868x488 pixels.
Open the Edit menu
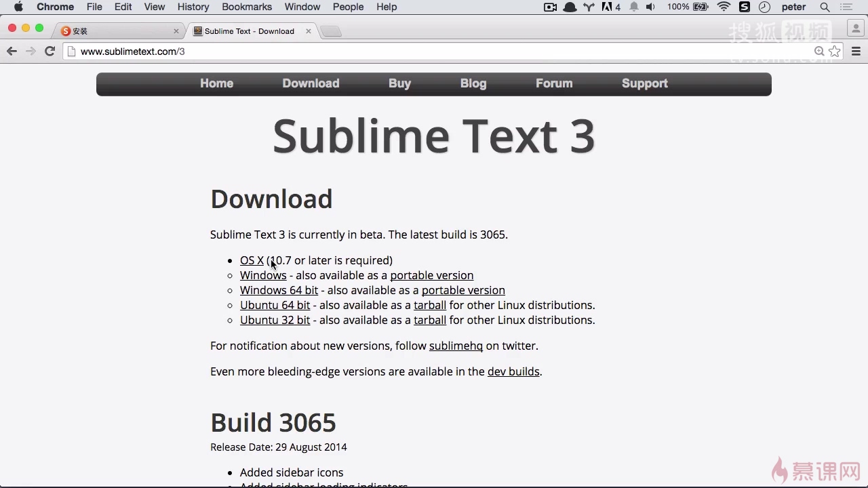pos(123,7)
